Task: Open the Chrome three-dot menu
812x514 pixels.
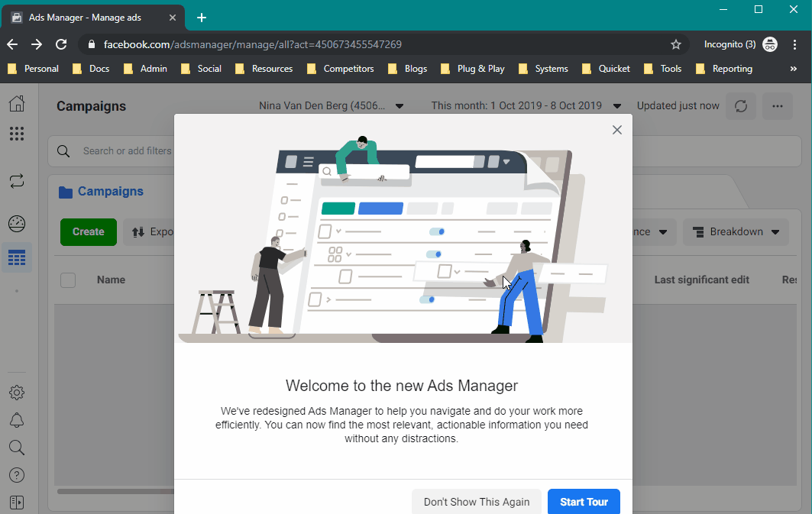Action: 794,44
